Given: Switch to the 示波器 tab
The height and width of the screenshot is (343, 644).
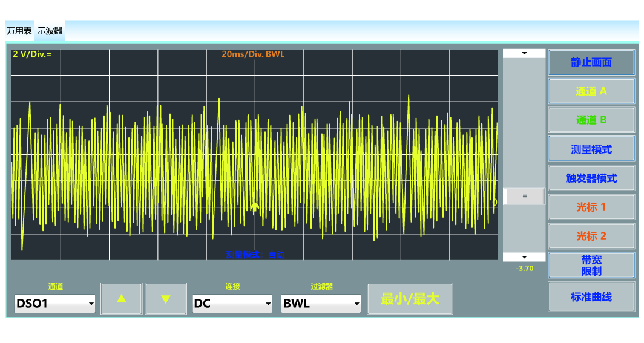Looking at the screenshot, I should (50, 31).
